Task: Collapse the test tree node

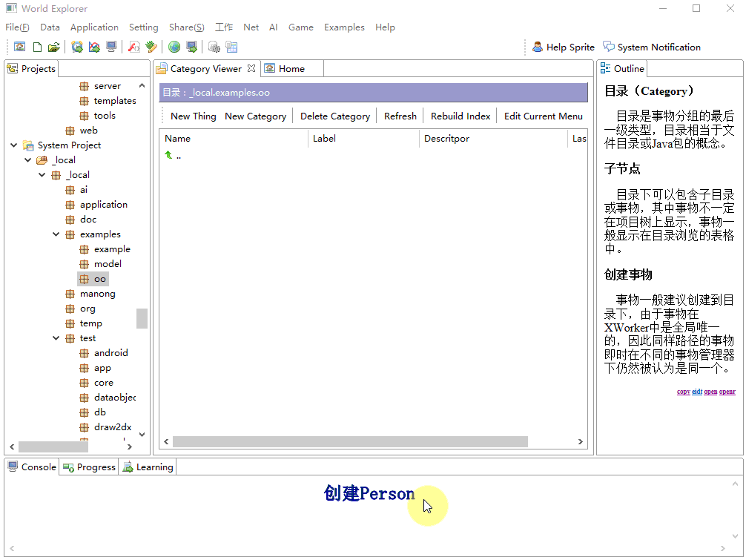Action: point(56,338)
